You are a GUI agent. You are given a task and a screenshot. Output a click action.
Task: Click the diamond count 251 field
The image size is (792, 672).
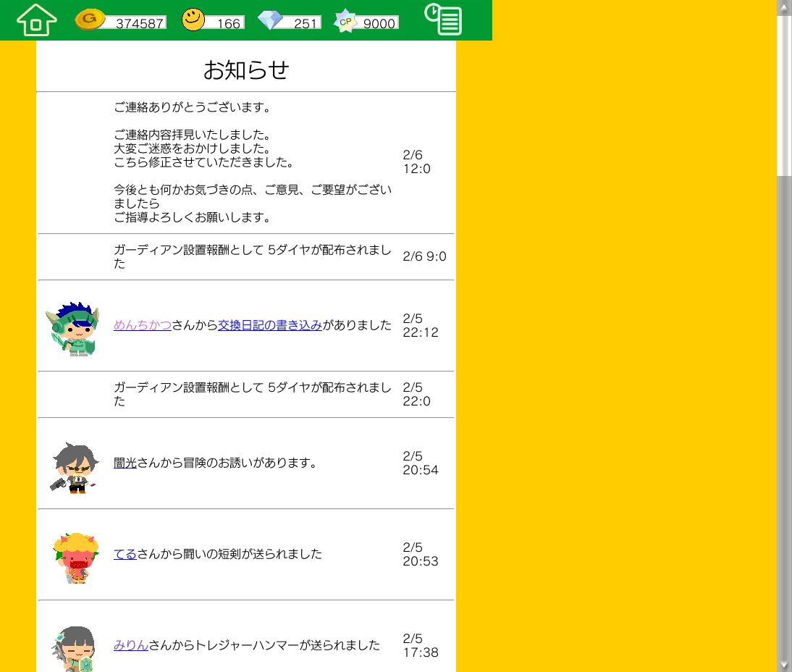pyautogui.click(x=305, y=23)
